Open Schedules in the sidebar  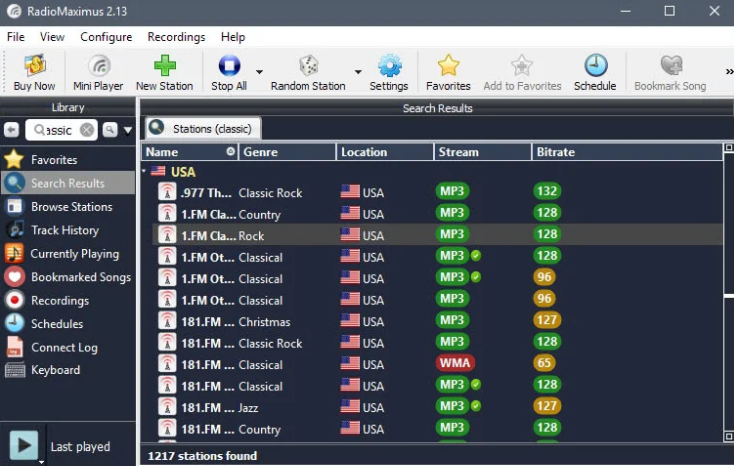pyautogui.click(x=67, y=324)
